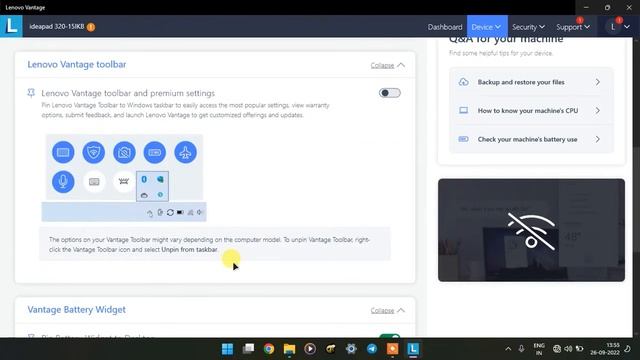
Task: Open the user profile L dropdown
Action: 620,27
